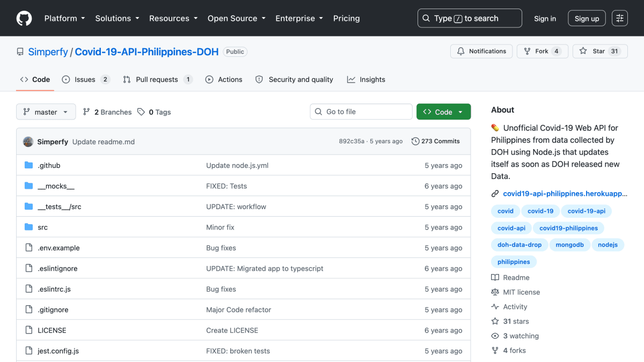Click the .eslintrc.js file icon
Viewport: 644px width, 362px height.
29,289
